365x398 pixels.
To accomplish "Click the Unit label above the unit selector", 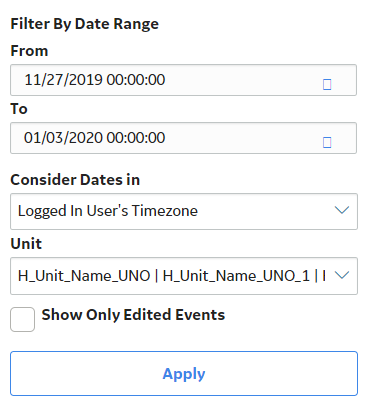I will [x=26, y=244].
